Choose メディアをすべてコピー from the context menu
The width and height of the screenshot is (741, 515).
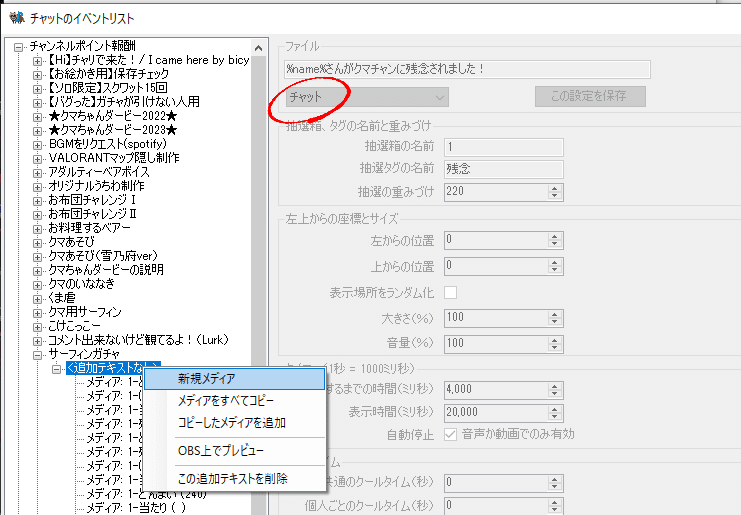click(234, 401)
